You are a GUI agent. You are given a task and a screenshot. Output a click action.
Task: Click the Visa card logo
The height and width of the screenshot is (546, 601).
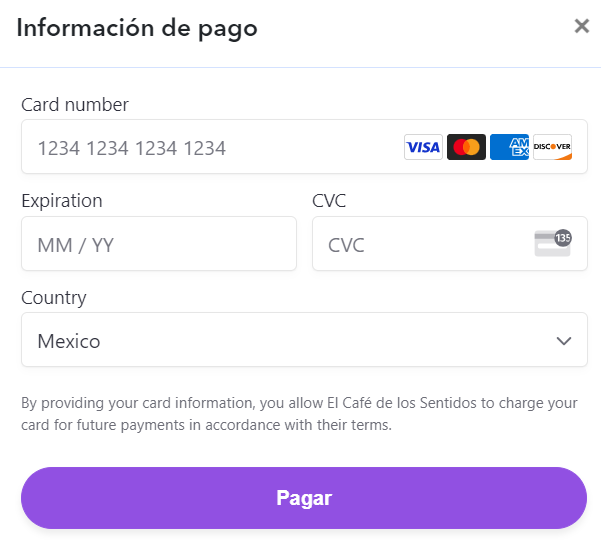click(x=423, y=147)
